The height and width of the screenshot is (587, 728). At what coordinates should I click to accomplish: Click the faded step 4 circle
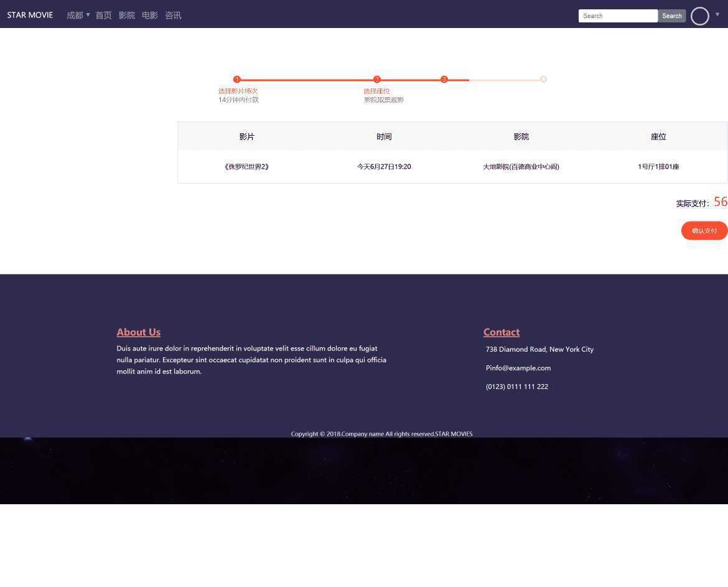point(543,79)
